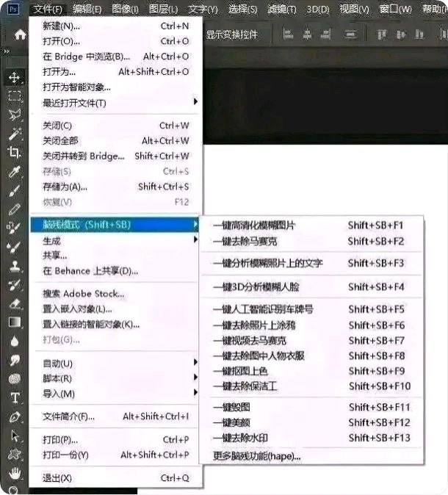Choose 退出(X) menu entry
The width and height of the screenshot is (448, 495).
click(x=115, y=478)
